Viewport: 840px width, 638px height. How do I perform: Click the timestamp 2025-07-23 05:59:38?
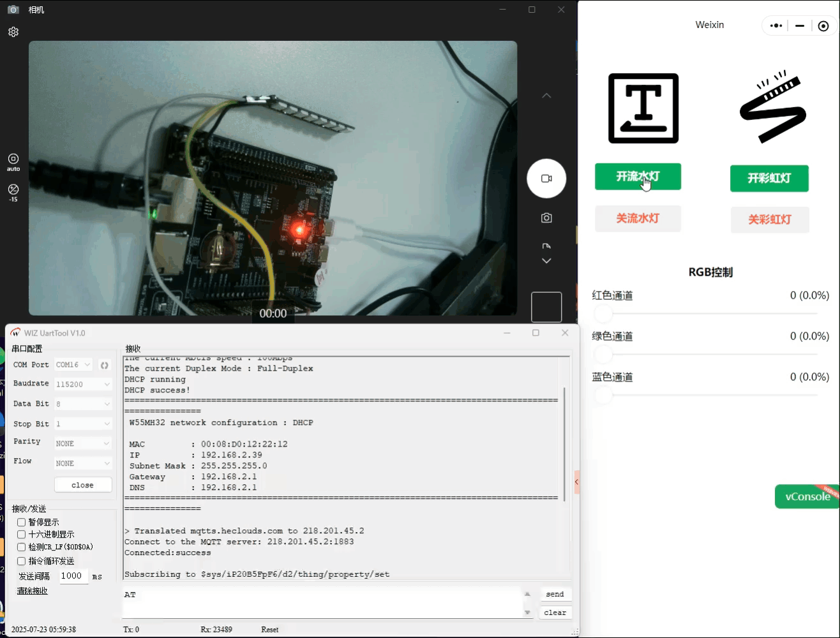point(43,630)
